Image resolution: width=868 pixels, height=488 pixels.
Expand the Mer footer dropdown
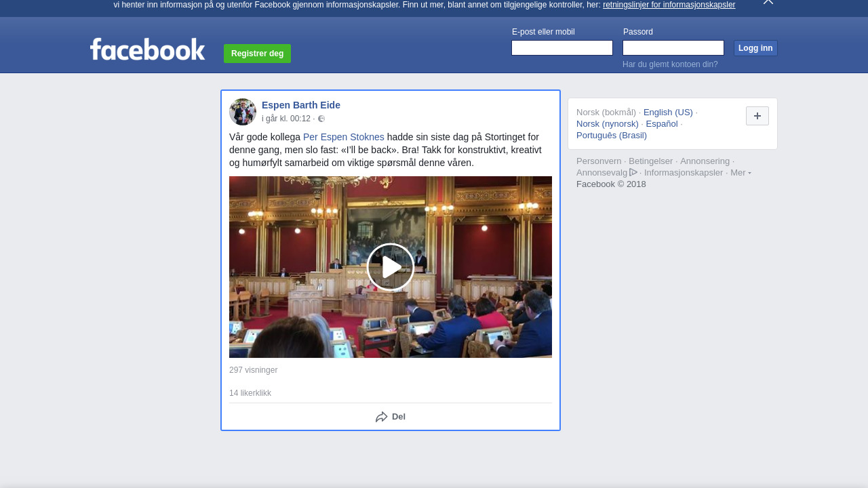pyautogui.click(x=741, y=173)
